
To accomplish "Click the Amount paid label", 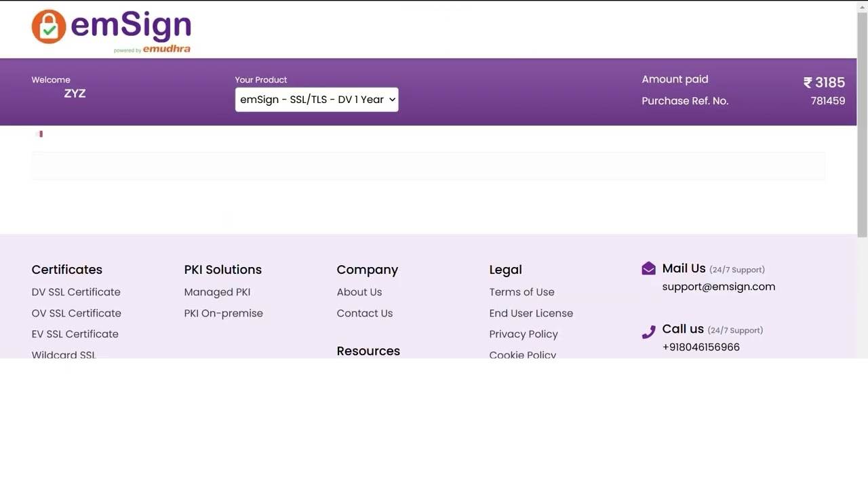I will [675, 79].
